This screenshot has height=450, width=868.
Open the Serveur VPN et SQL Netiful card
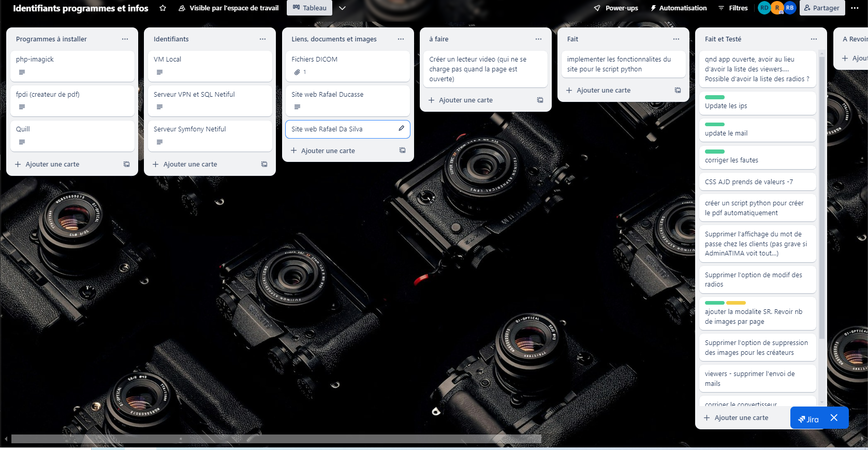(210, 101)
